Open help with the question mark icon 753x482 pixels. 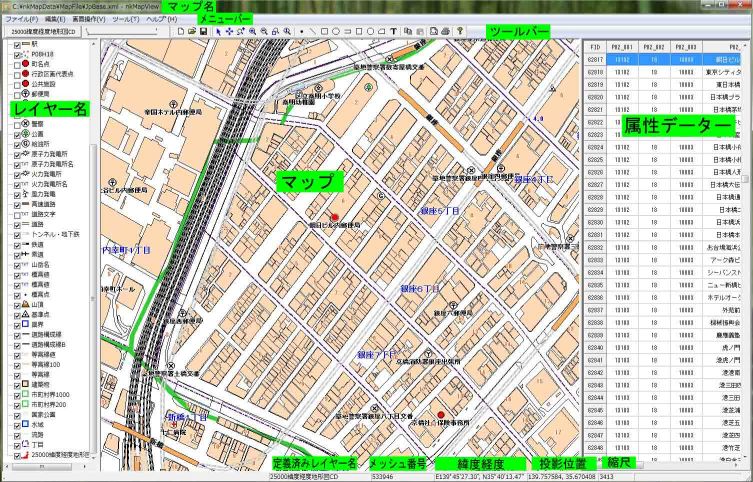coord(459,32)
